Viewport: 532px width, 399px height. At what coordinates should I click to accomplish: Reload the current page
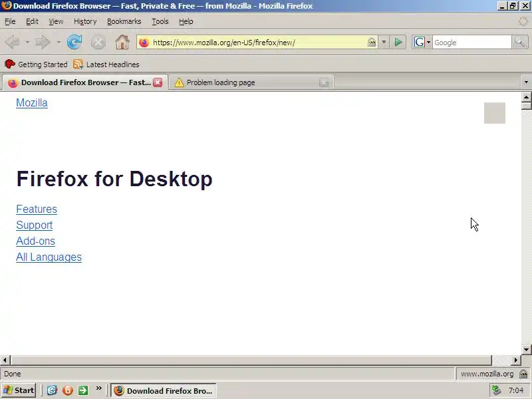[x=74, y=43]
